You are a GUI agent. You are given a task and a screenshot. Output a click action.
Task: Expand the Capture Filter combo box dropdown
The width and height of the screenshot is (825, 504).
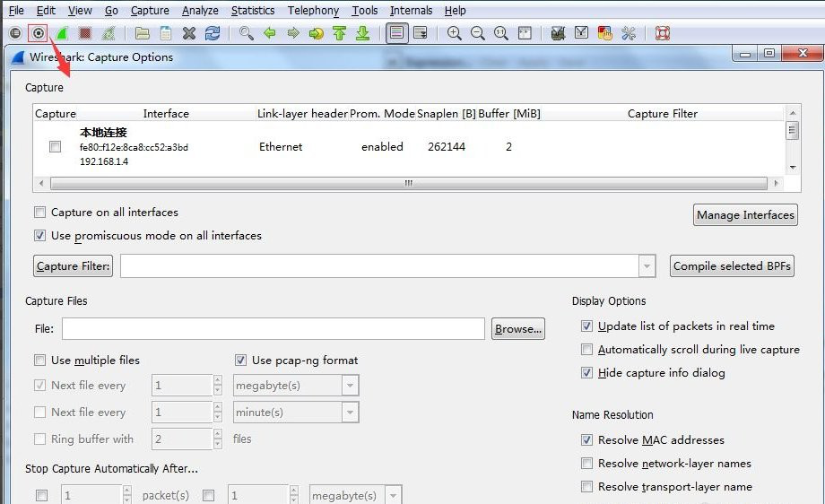[x=647, y=266]
